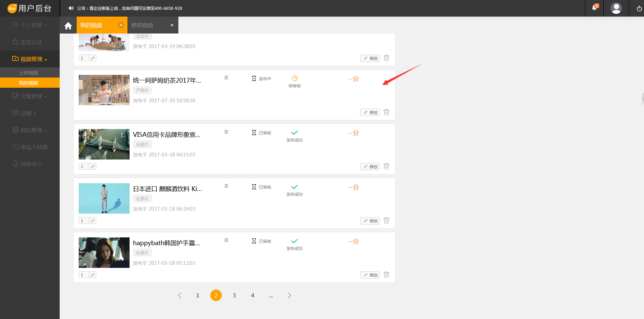Open the happybath韩国护手霜 video thumbnail
The width and height of the screenshot is (644, 319).
coord(104,253)
